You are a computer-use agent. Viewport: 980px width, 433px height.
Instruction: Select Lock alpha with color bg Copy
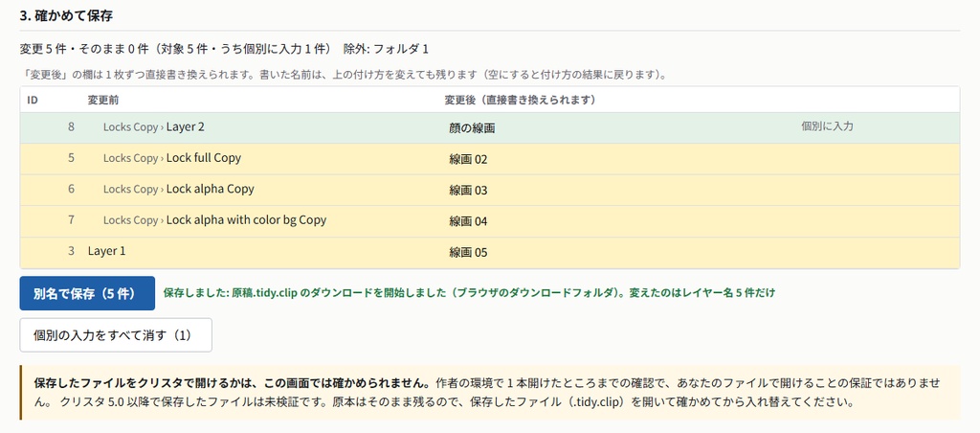[x=246, y=219]
